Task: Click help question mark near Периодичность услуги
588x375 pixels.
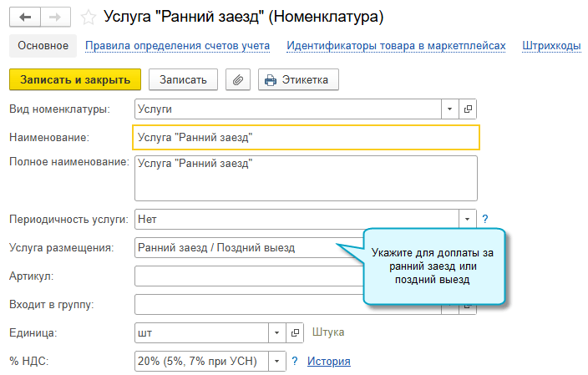Action: point(485,219)
